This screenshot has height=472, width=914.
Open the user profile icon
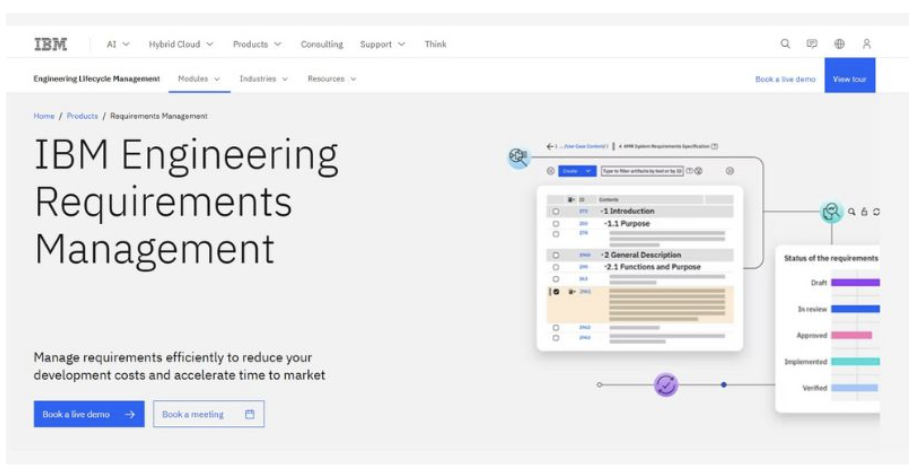point(867,44)
